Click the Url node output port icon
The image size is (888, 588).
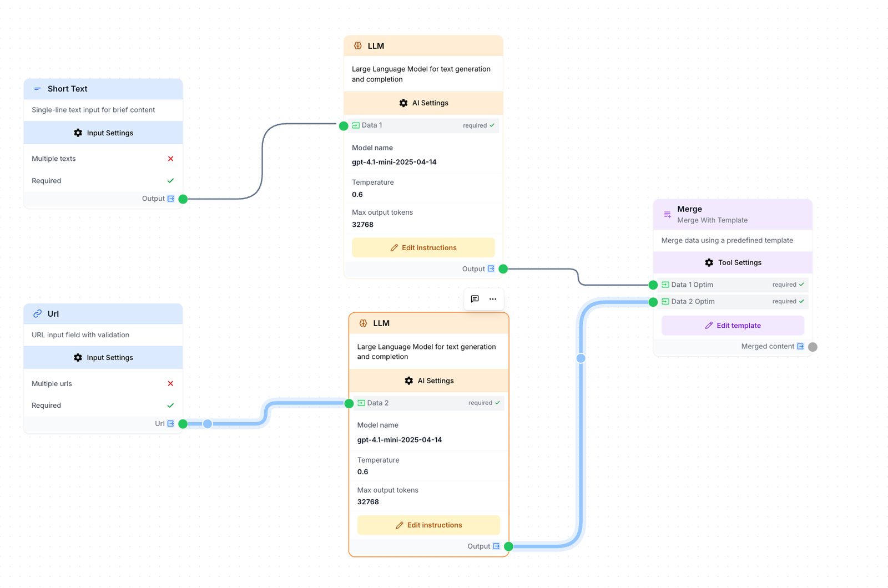point(171,424)
